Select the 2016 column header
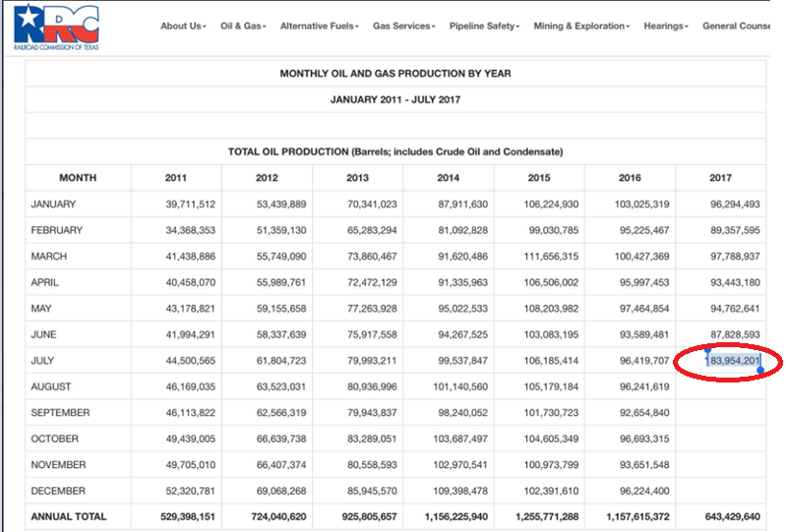This screenshot has height=532, width=786. tap(630, 178)
